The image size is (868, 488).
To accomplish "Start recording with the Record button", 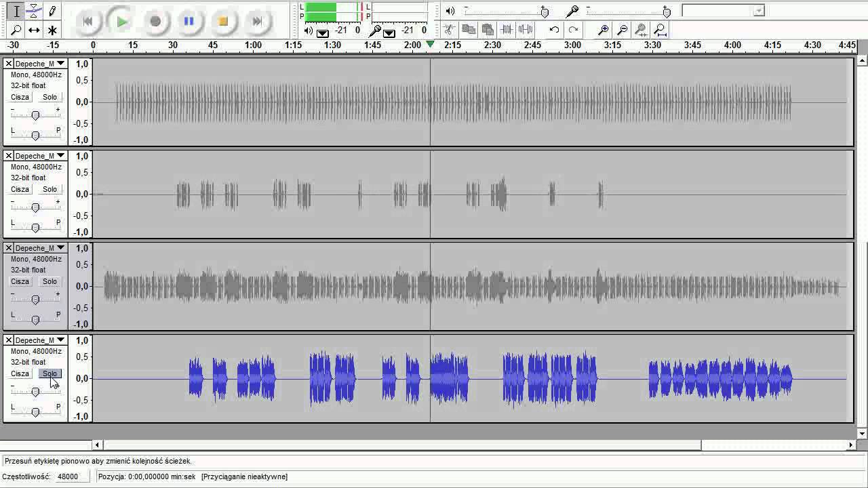I will (x=155, y=21).
